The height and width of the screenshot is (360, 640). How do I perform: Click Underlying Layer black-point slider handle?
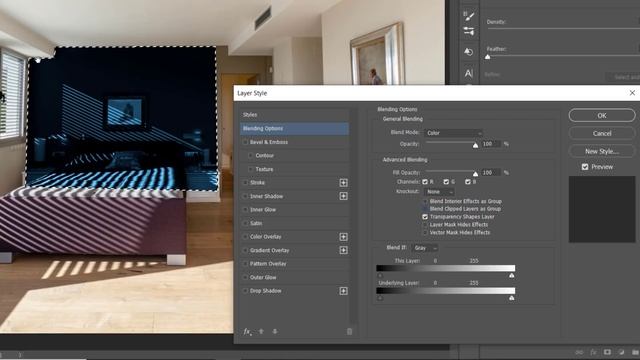pos(380,298)
